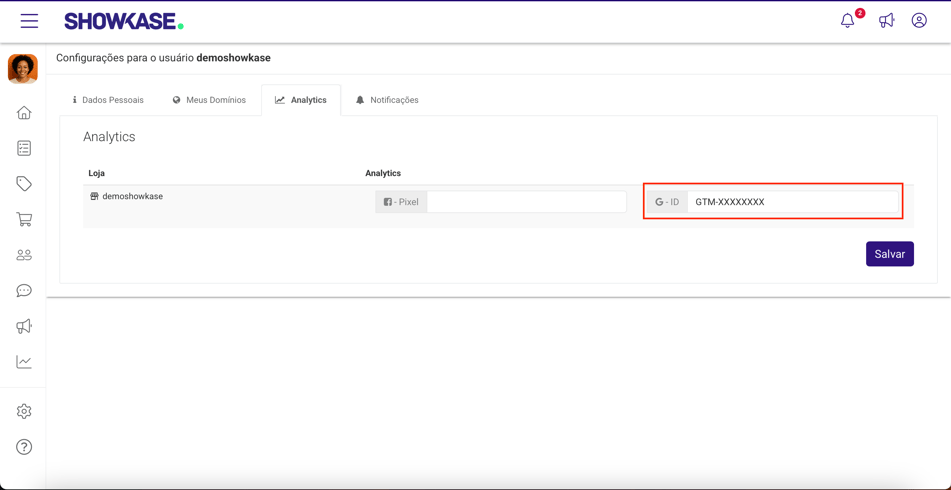This screenshot has width=951, height=490.
Task: Go to Home in sidebar
Action: click(24, 113)
